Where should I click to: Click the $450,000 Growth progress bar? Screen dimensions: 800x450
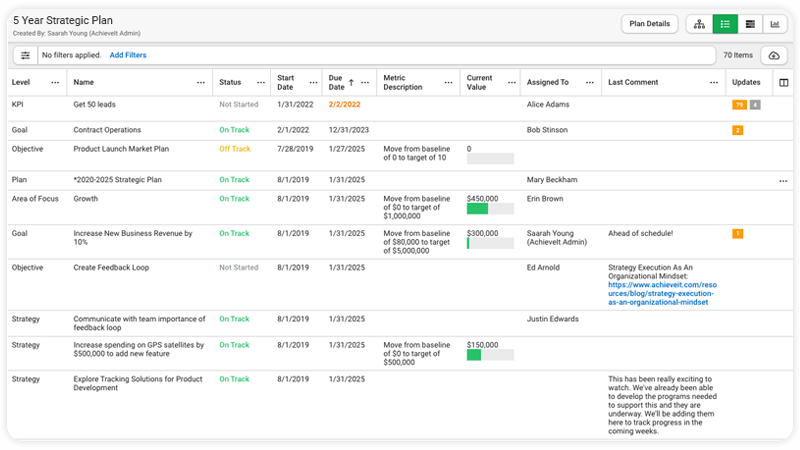point(490,209)
